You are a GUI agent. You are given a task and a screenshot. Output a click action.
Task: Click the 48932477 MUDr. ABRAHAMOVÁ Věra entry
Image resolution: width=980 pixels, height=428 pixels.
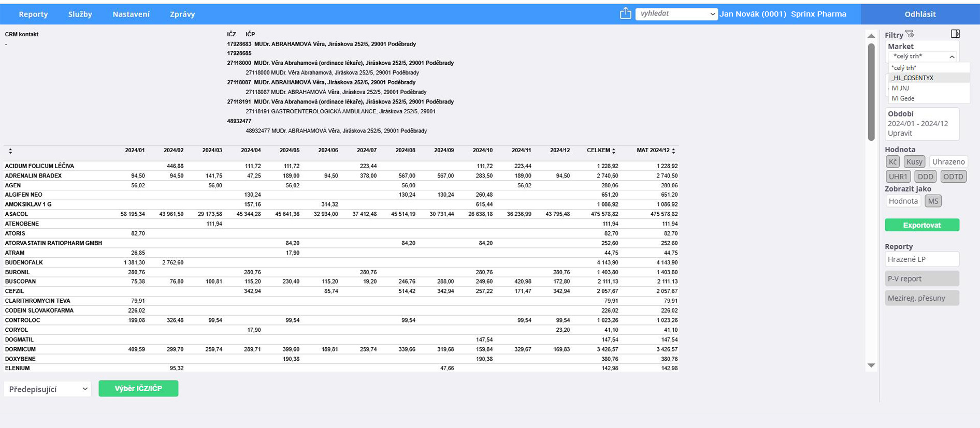click(336, 131)
